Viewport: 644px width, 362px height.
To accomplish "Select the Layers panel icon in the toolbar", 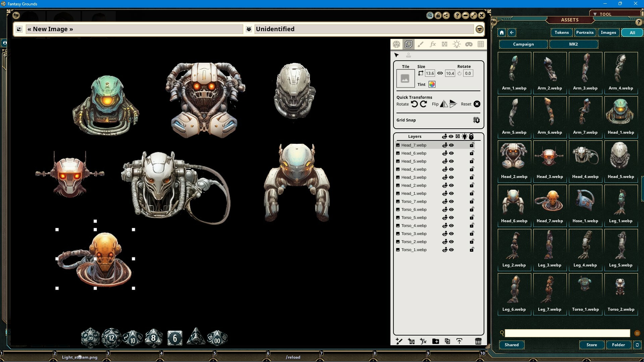I will click(409, 44).
